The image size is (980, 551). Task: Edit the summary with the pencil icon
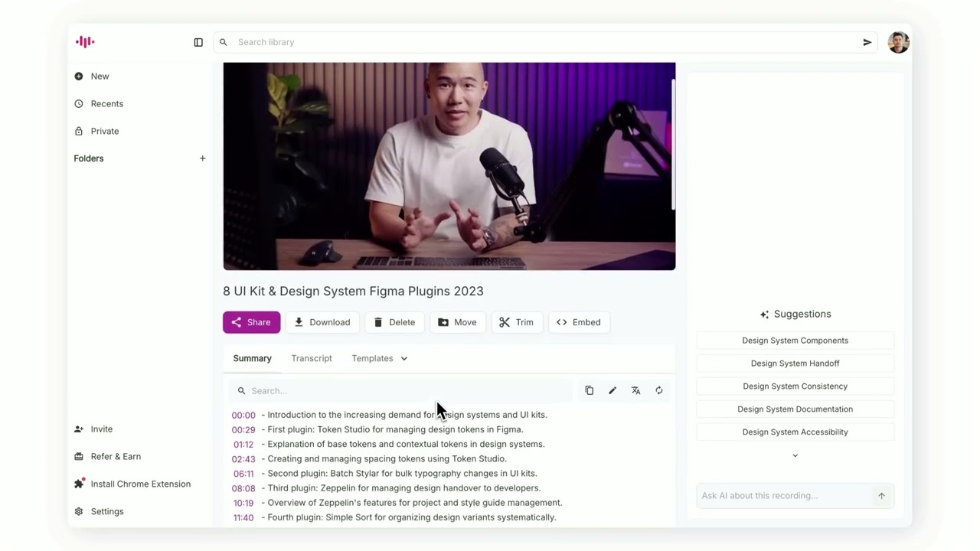[612, 390]
